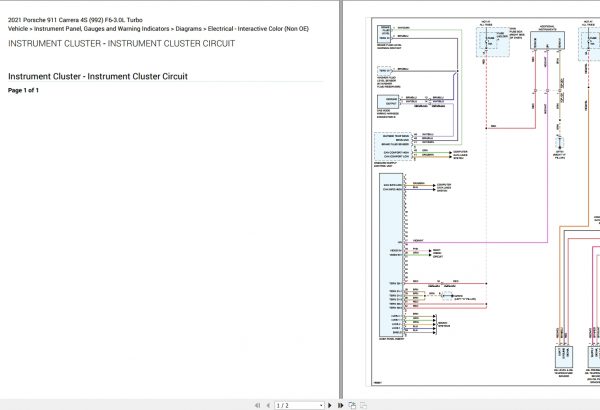Click the vertical divider between document pages

(x=341, y=200)
